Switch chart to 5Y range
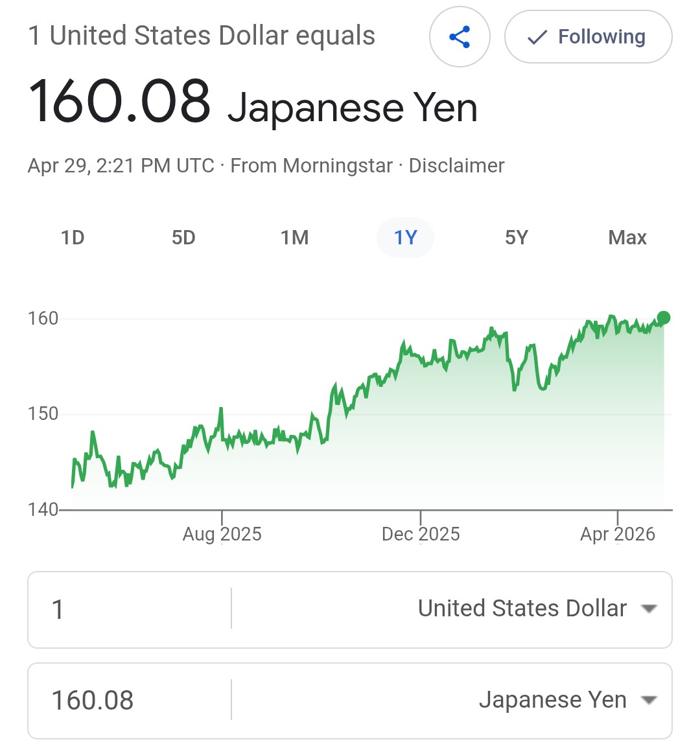 [x=516, y=238]
